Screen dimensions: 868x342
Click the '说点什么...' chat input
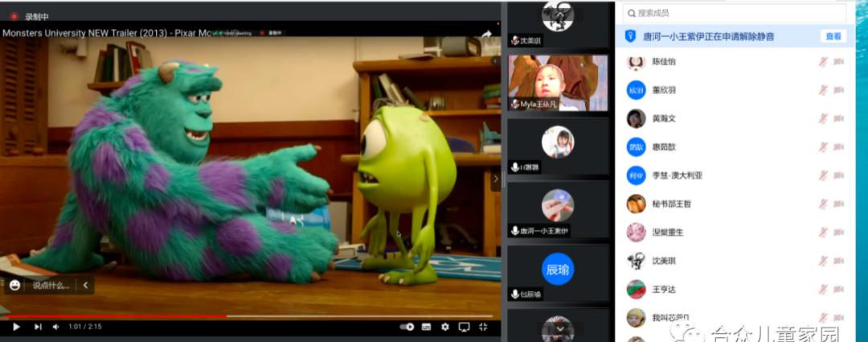coord(51,286)
